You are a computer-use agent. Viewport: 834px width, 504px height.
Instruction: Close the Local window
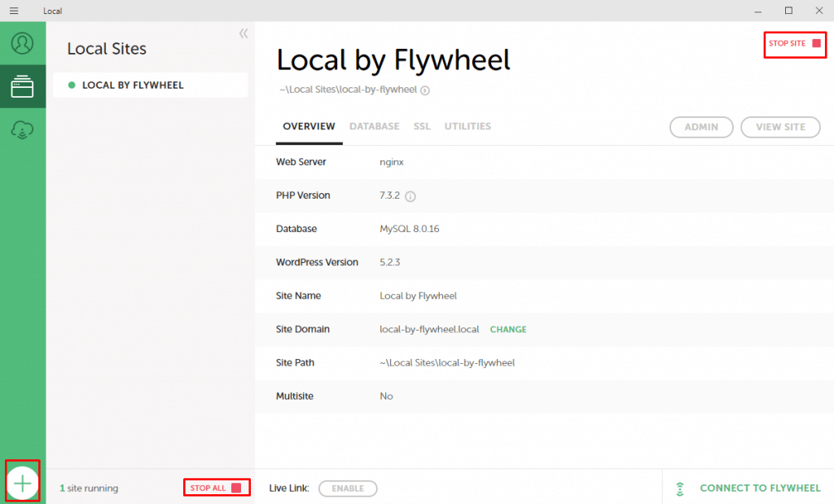pyautogui.click(x=819, y=11)
